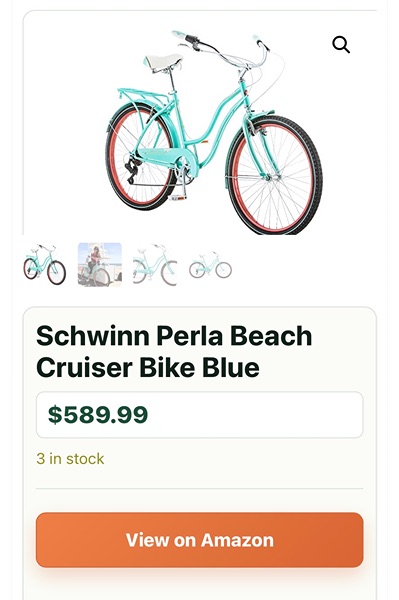Select the thumbnail showing rider on the beach
399x600 pixels.
click(x=100, y=264)
